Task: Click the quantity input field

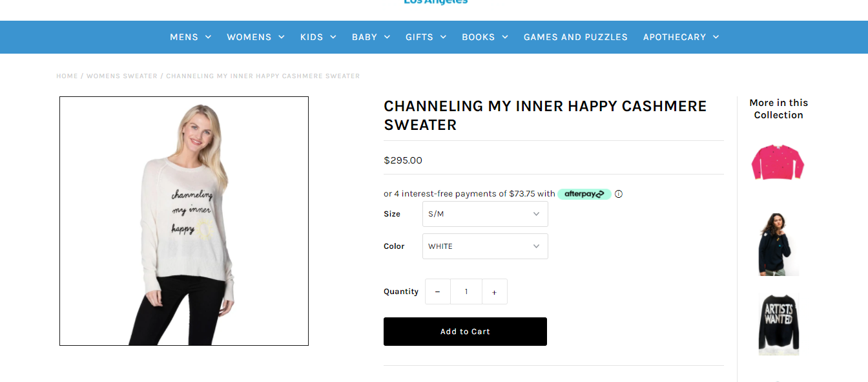Action: [466, 292]
